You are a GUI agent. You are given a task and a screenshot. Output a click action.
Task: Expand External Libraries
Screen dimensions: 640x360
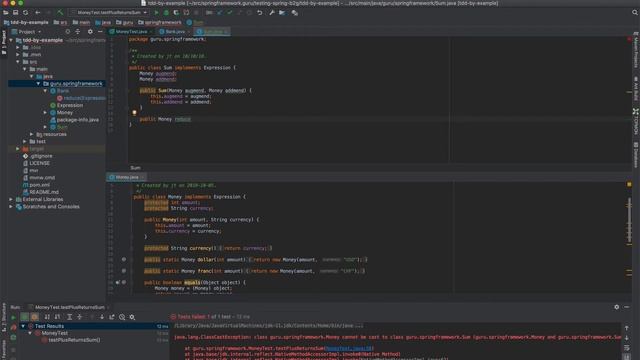click(11, 200)
